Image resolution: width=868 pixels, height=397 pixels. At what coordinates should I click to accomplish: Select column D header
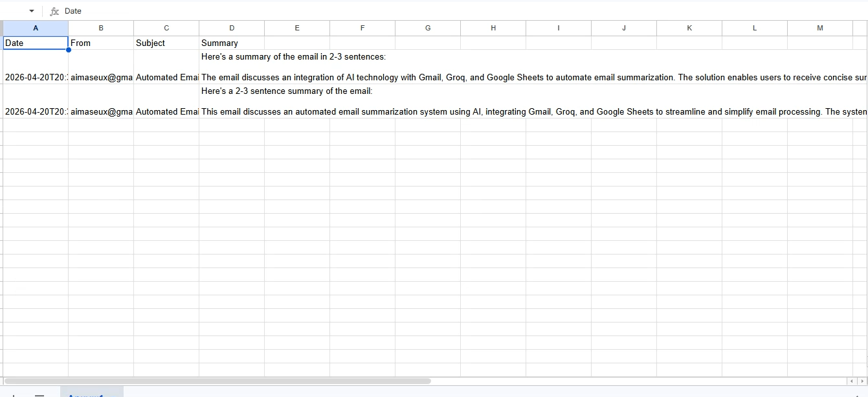point(232,28)
